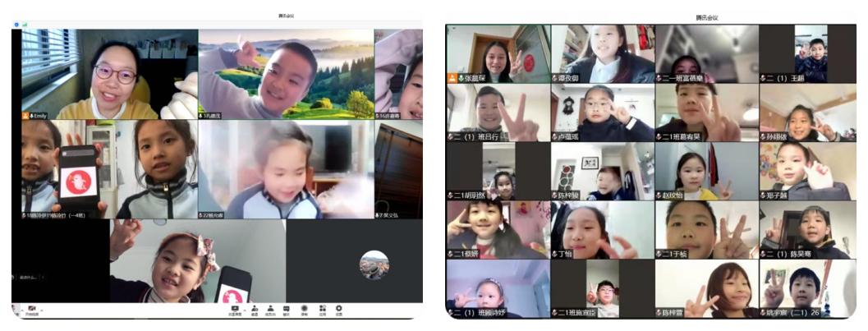Click the orange host badge beside Emily
Image resolution: width=868 pixels, height=331 pixels.
[25, 116]
